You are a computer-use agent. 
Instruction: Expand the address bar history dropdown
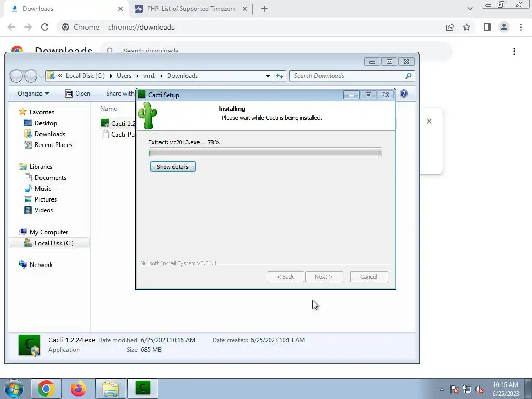click(268, 76)
